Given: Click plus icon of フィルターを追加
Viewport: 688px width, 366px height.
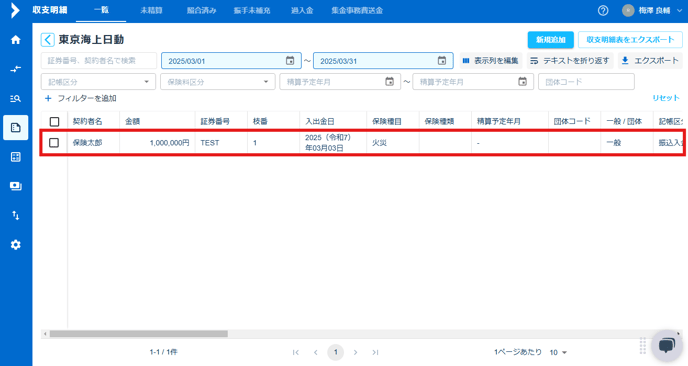Looking at the screenshot, I should coord(48,98).
